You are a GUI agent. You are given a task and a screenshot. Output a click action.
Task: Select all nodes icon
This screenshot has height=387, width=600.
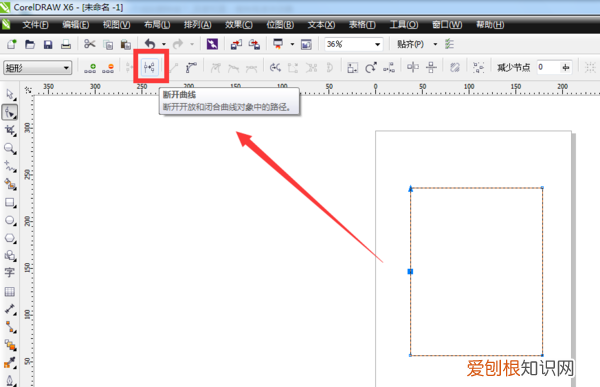click(478, 68)
